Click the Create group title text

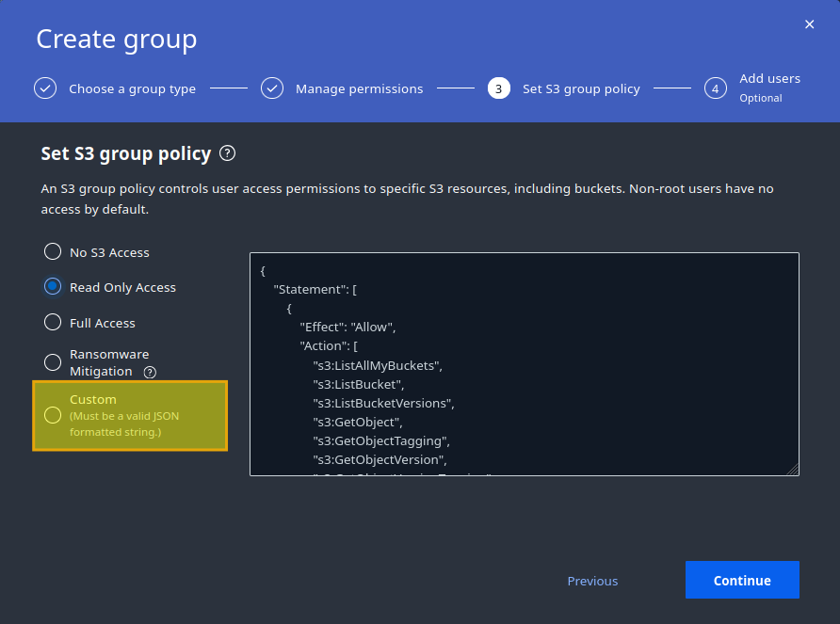[117, 40]
